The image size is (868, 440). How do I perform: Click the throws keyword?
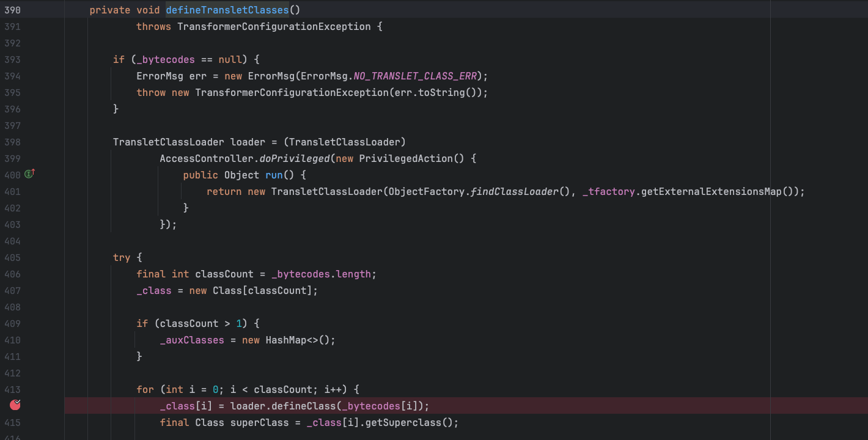click(154, 26)
